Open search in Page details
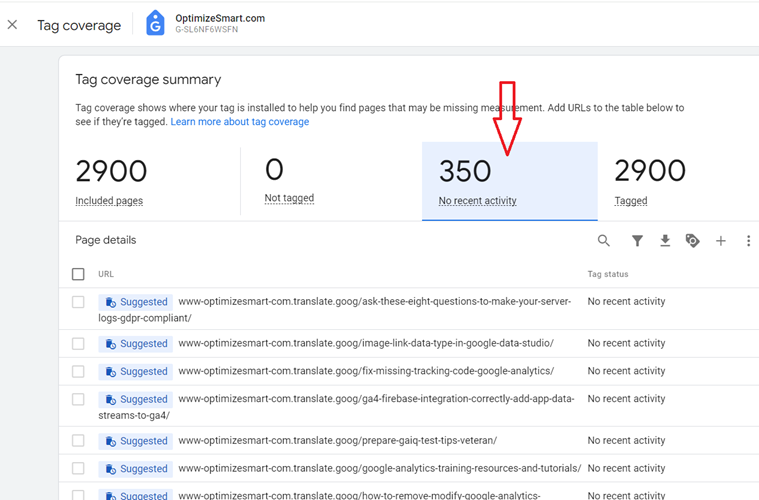This screenshot has height=500, width=759. [603, 241]
